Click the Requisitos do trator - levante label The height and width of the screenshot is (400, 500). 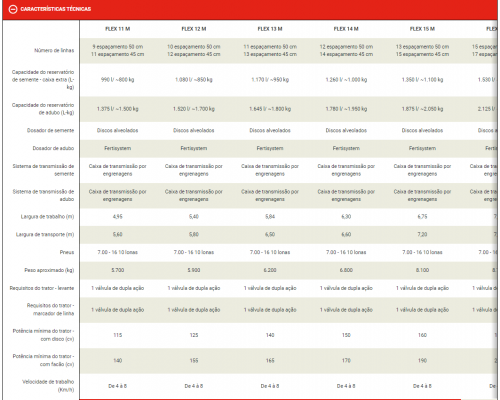pyautogui.click(x=42, y=288)
